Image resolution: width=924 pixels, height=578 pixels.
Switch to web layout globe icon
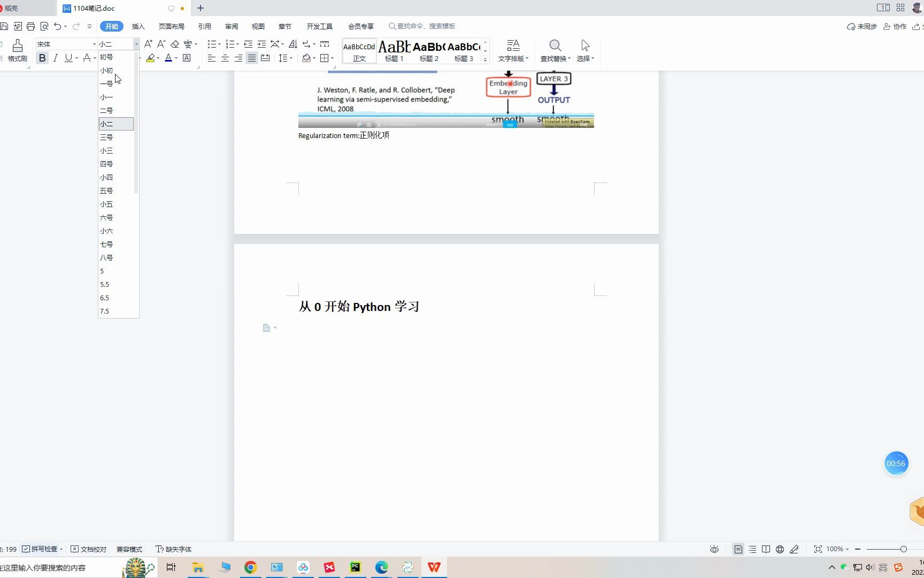(x=780, y=549)
